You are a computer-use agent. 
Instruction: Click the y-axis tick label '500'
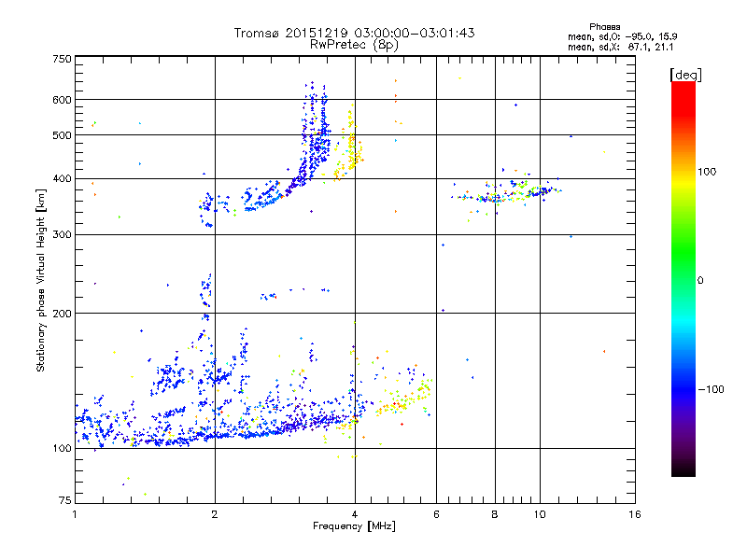(x=62, y=135)
